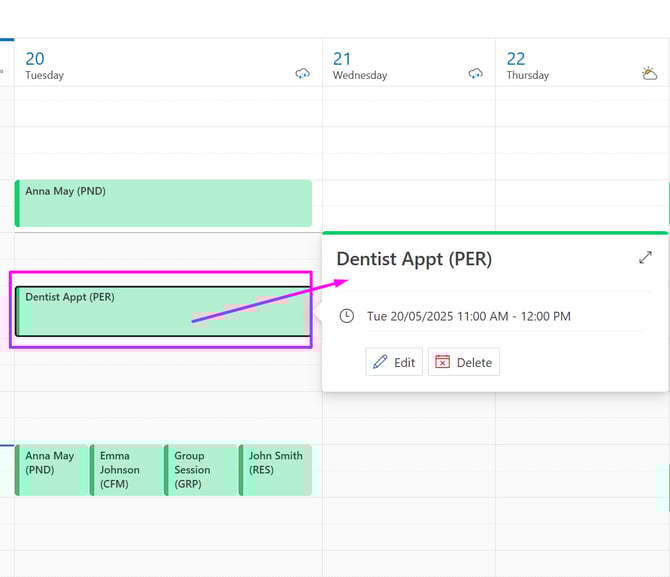The image size is (670, 577).
Task: Open the John Smith (RES) event
Action: coord(276,470)
